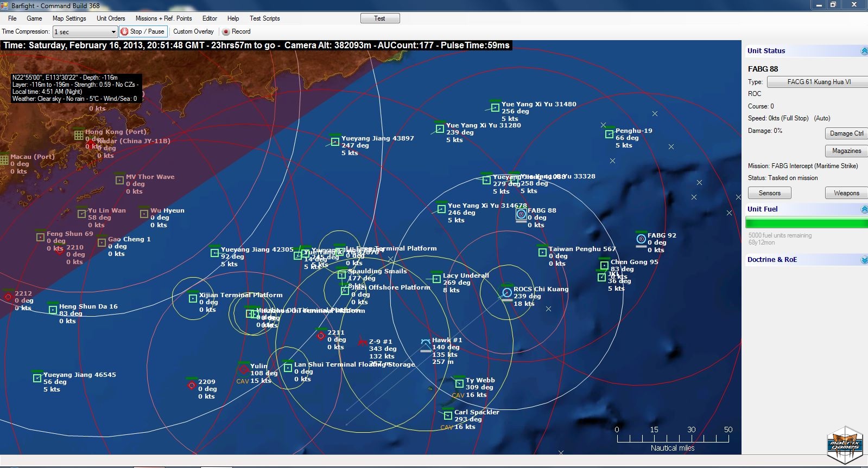This screenshot has width=868, height=468.
Task: Toggle the Custom Overlay option
Action: click(193, 31)
